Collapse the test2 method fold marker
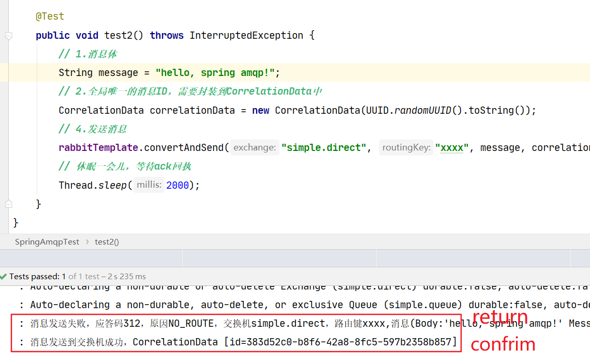 pyautogui.click(x=9, y=36)
